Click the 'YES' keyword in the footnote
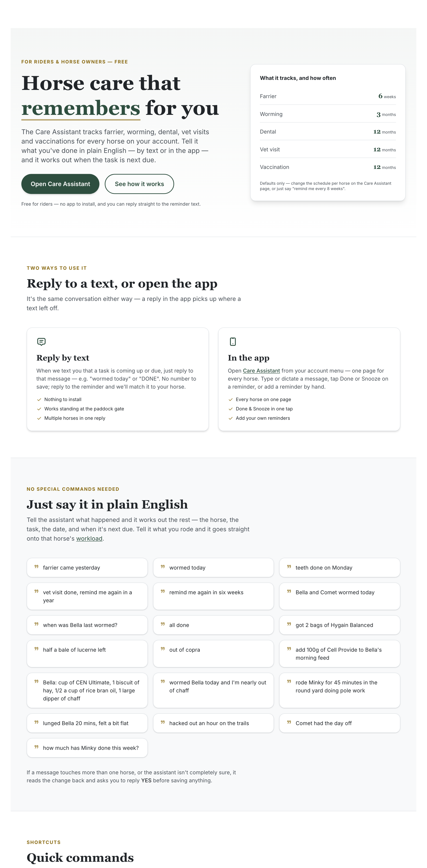Viewport: 427px width, 868px height. click(x=146, y=781)
